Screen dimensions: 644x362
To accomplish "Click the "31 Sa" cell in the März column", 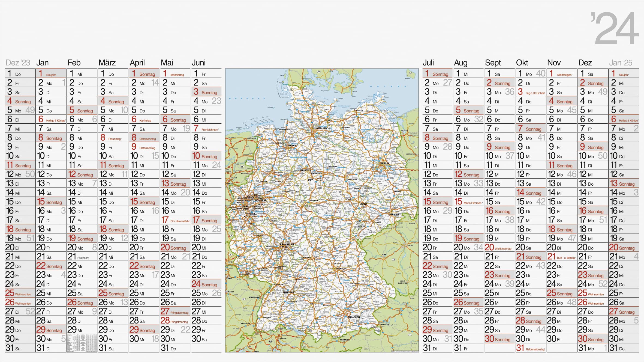I will click(113, 348).
